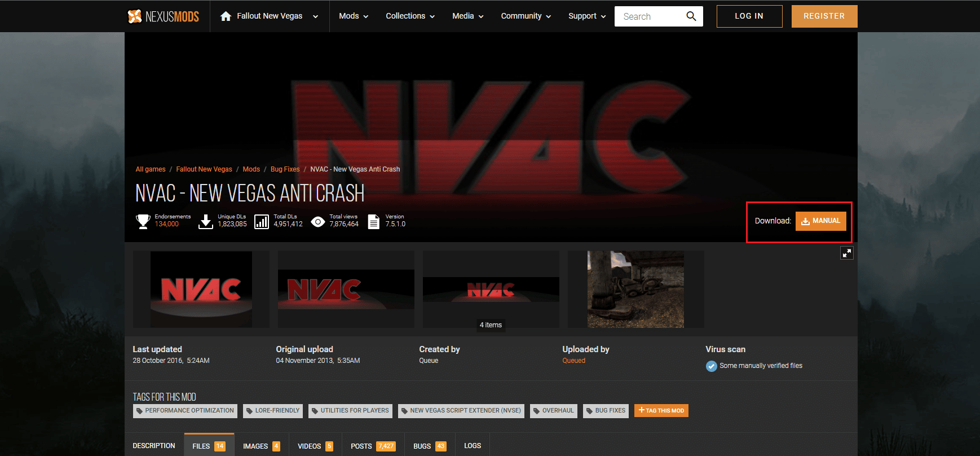Click the Nexus Mods logo

(163, 16)
